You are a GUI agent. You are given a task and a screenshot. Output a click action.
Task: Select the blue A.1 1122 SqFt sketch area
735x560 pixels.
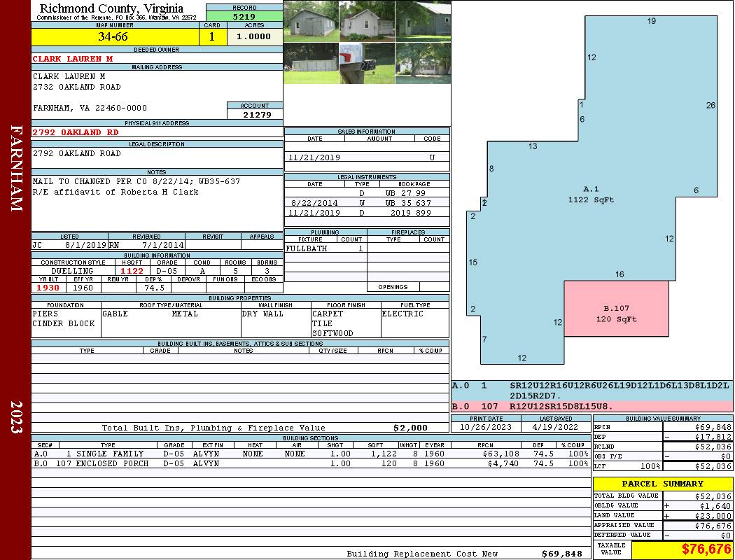[591, 195]
